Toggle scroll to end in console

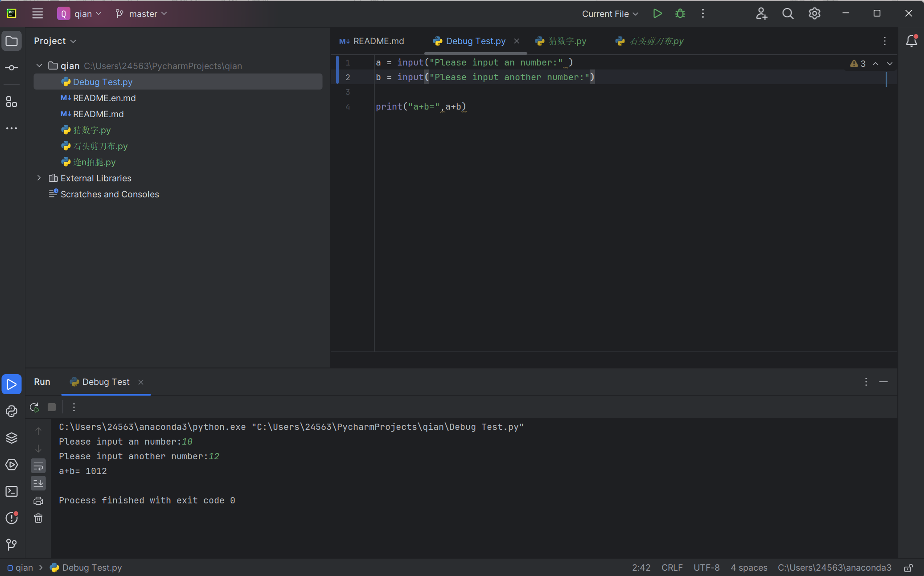(x=38, y=483)
